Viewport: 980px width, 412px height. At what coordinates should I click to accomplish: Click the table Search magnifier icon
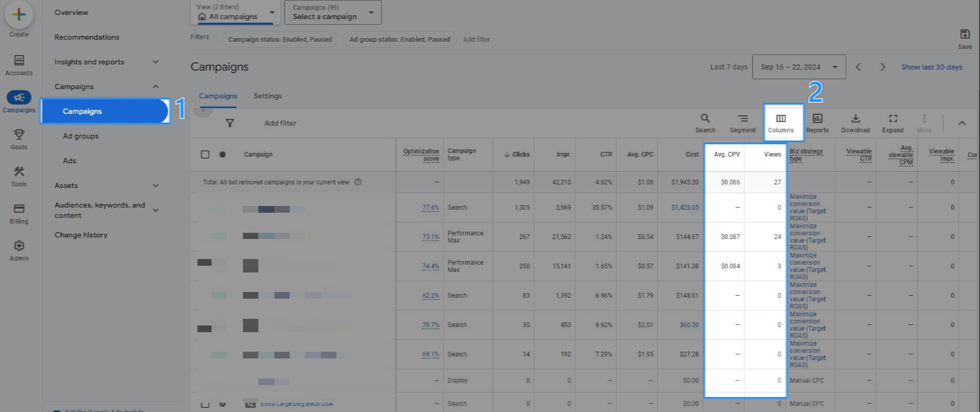tap(705, 118)
